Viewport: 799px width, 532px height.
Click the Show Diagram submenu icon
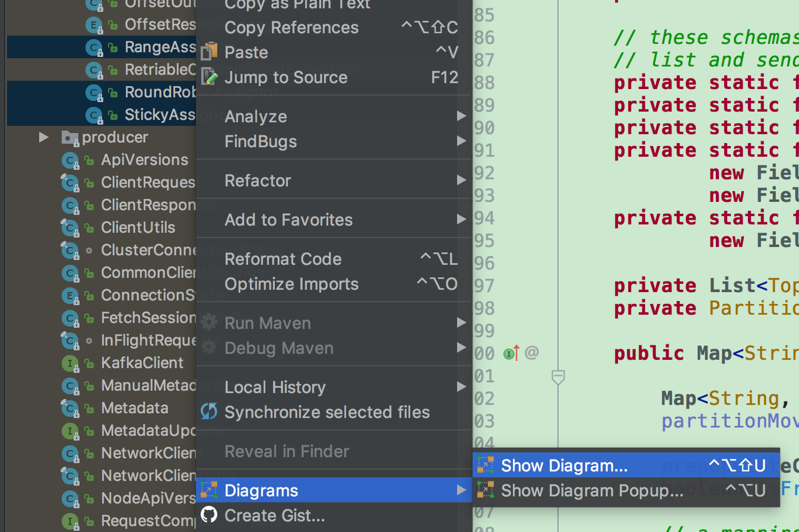tap(486, 465)
